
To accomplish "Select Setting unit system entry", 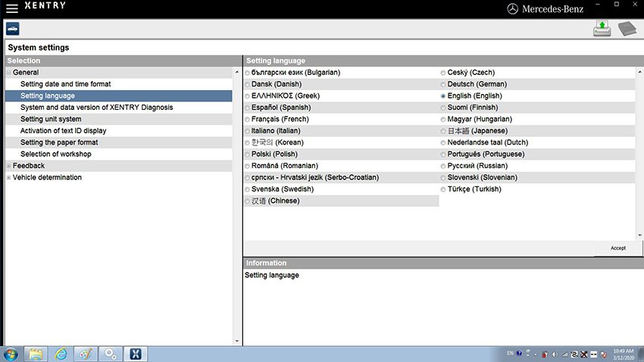I will pos(51,119).
